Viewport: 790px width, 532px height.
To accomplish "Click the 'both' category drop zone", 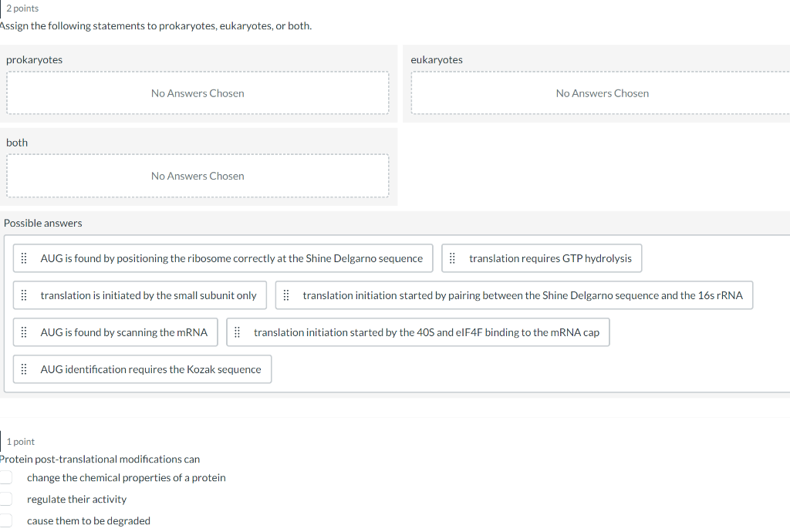I will (x=197, y=176).
